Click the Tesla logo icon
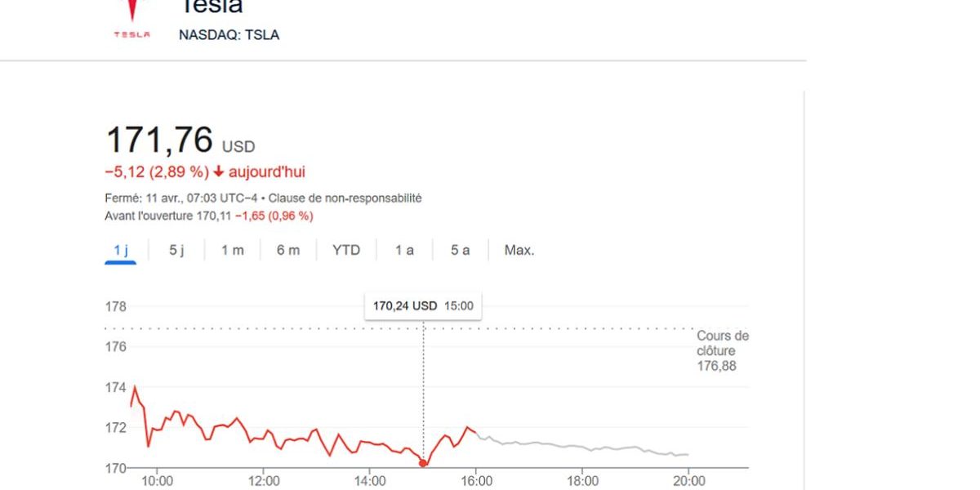 [x=131, y=18]
